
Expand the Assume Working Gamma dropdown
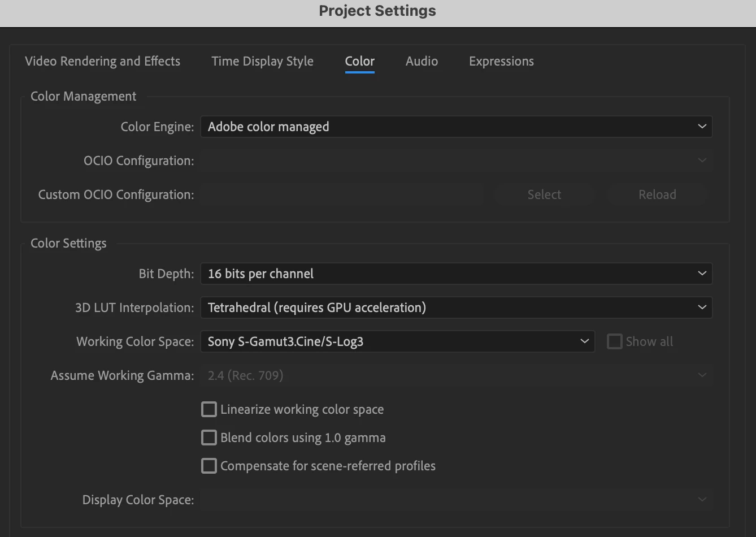click(455, 375)
